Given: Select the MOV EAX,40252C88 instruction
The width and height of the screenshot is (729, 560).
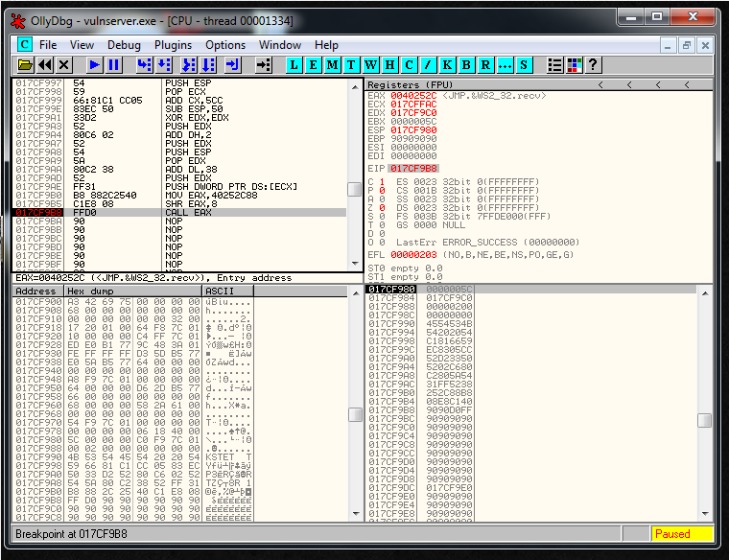Looking at the screenshot, I should click(x=180, y=196).
